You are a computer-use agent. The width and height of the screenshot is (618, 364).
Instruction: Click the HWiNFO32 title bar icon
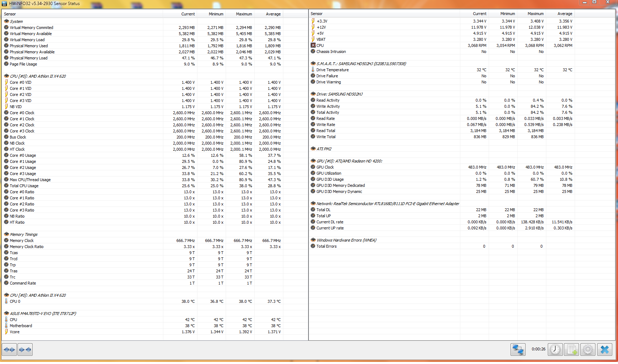[4, 4]
